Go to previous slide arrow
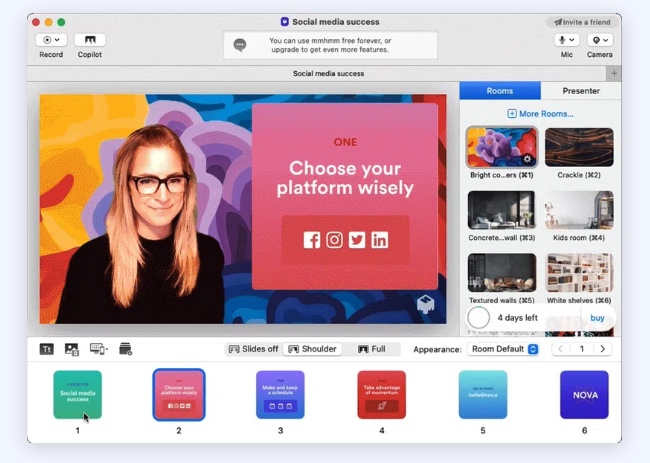Image resolution: width=650 pixels, height=463 pixels. [561, 349]
